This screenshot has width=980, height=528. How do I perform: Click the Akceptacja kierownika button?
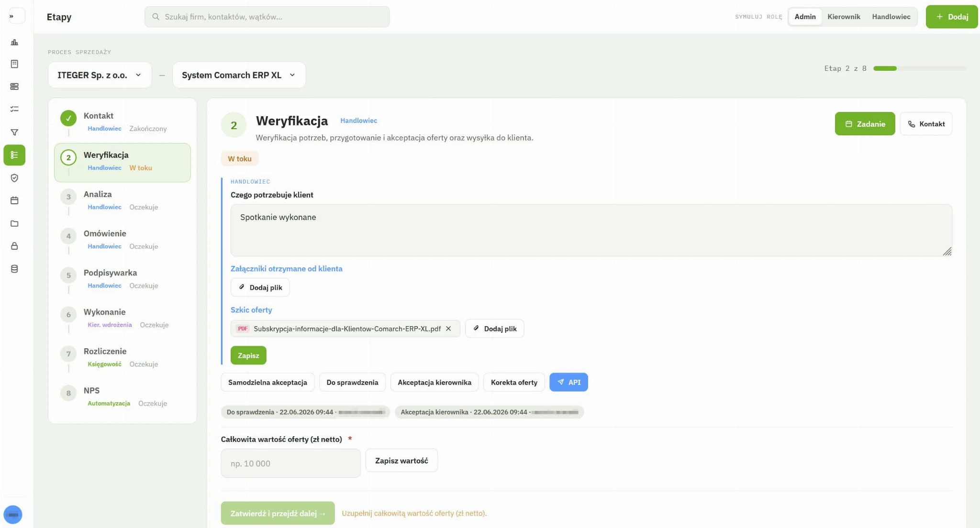click(x=434, y=382)
